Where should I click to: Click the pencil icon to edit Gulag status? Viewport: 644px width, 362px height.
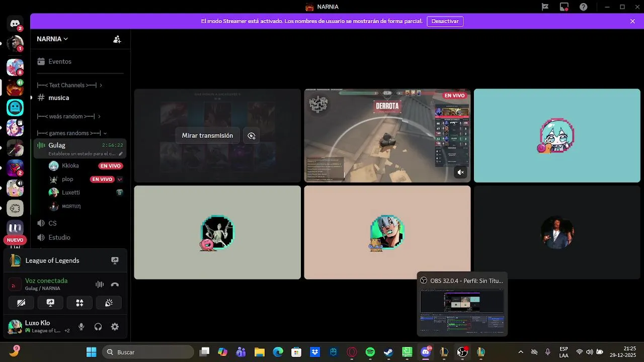click(120, 154)
